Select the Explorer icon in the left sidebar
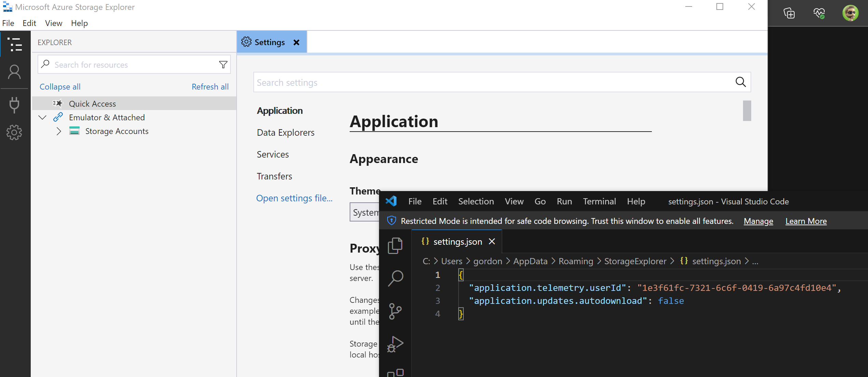This screenshot has height=377, width=868. coord(14,44)
